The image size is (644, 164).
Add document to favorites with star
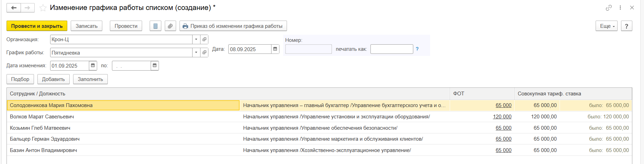tap(43, 8)
